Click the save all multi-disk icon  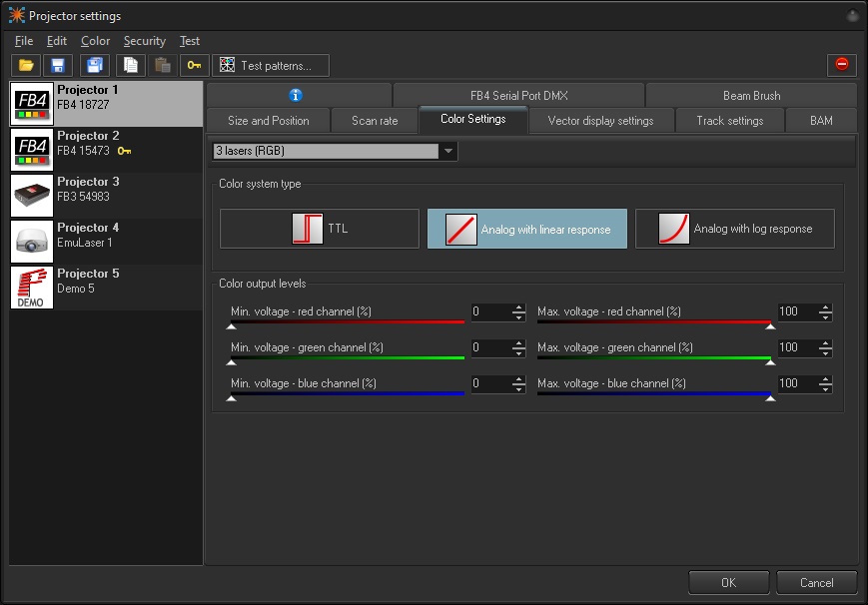click(x=95, y=66)
